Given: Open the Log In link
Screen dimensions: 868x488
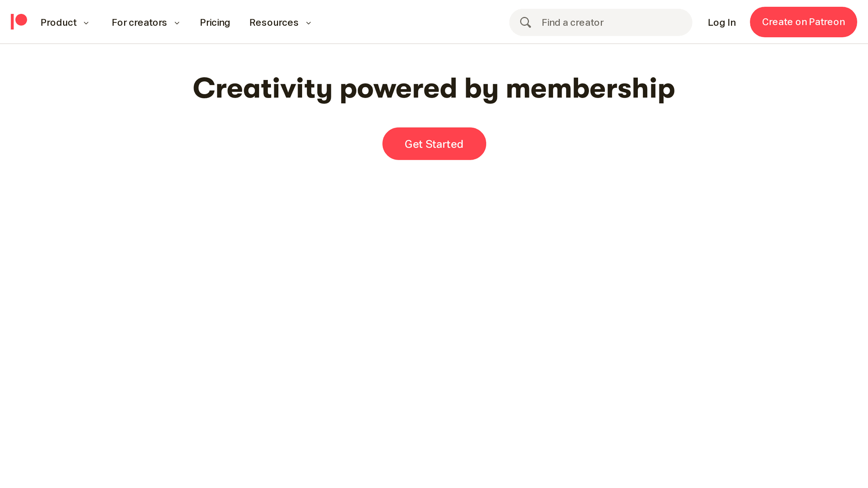Looking at the screenshot, I should point(722,22).
